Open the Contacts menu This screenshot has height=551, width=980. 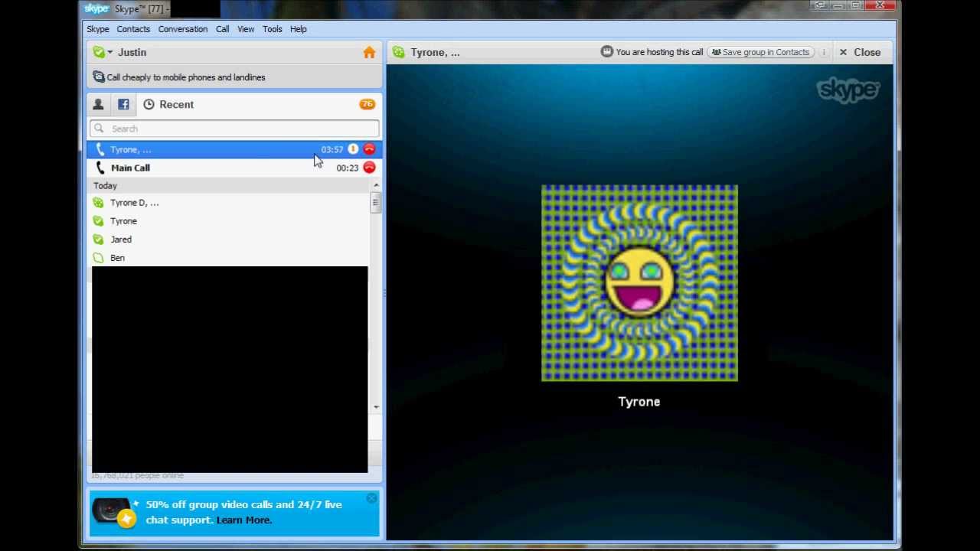click(133, 29)
